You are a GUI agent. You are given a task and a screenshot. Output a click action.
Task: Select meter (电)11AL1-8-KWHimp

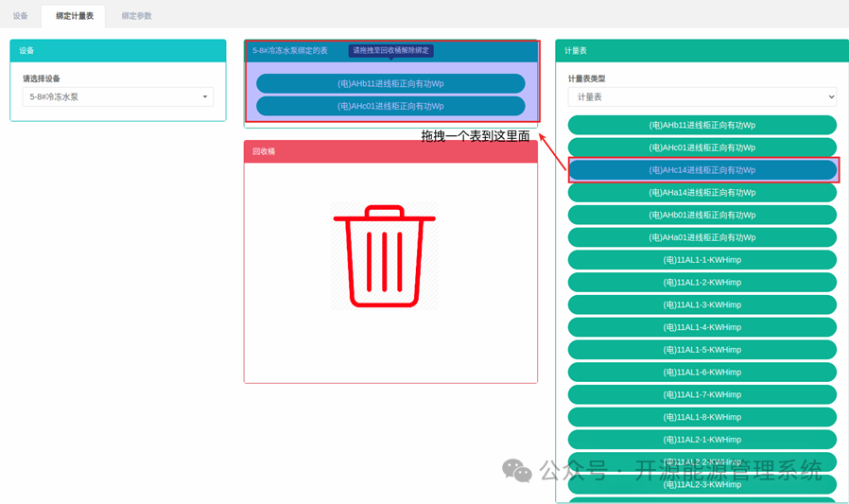tap(702, 417)
